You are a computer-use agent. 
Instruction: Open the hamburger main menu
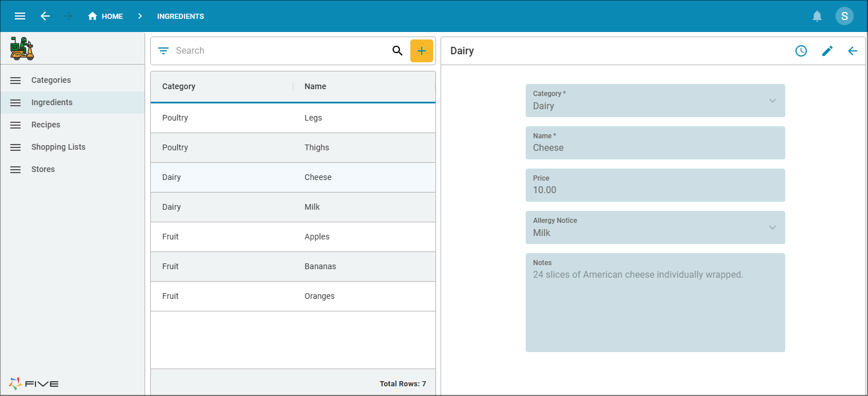pos(20,16)
